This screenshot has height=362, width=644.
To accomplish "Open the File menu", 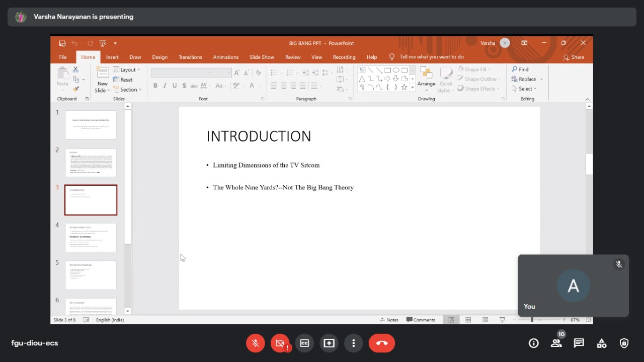I will [63, 57].
